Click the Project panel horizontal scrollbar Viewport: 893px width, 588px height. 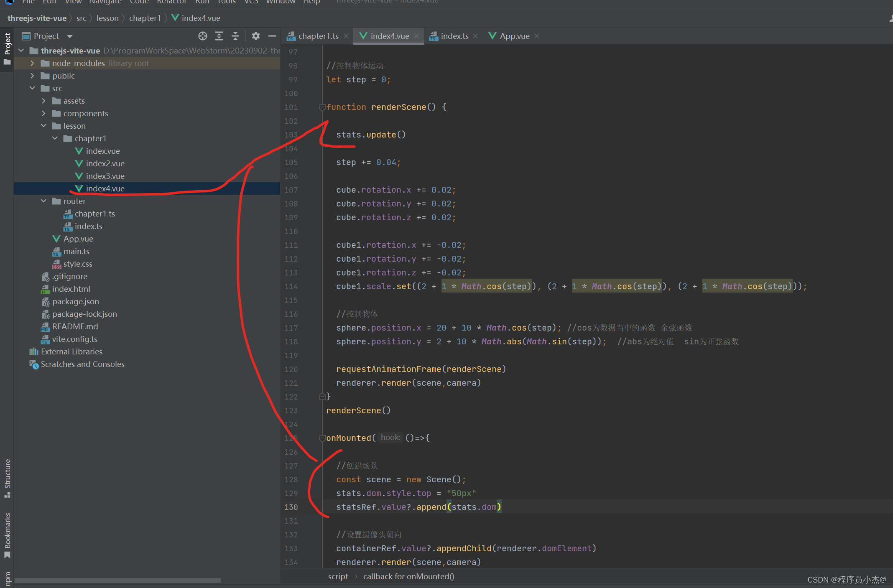pyautogui.click(x=117, y=580)
